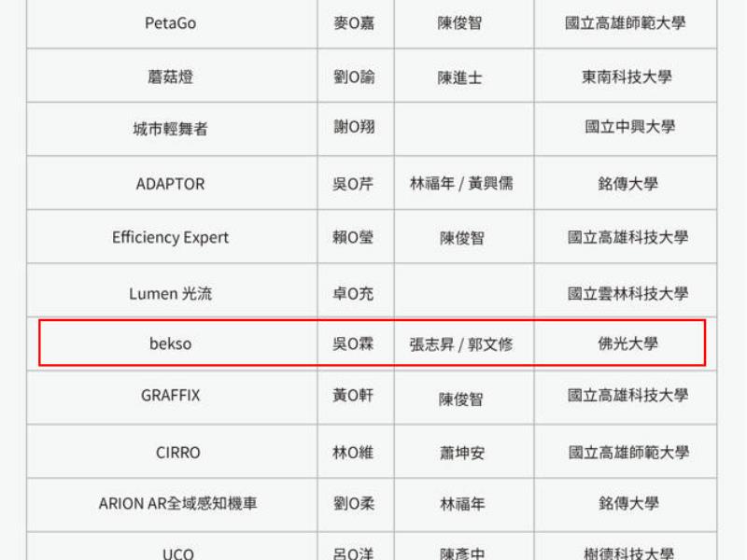Screen dimensions: 747x560
Task: Select the GRAFFIX team name
Action: (170, 396)
